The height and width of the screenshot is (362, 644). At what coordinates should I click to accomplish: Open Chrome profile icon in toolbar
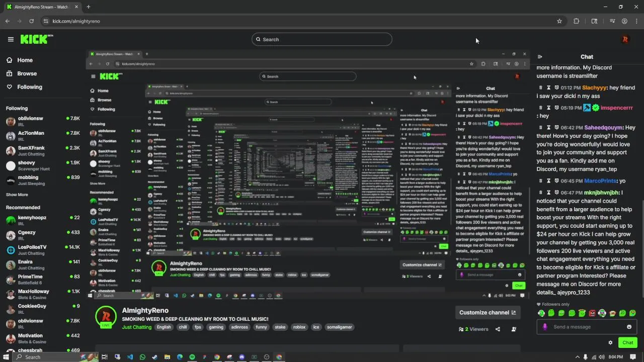click(x=624, y=21)
